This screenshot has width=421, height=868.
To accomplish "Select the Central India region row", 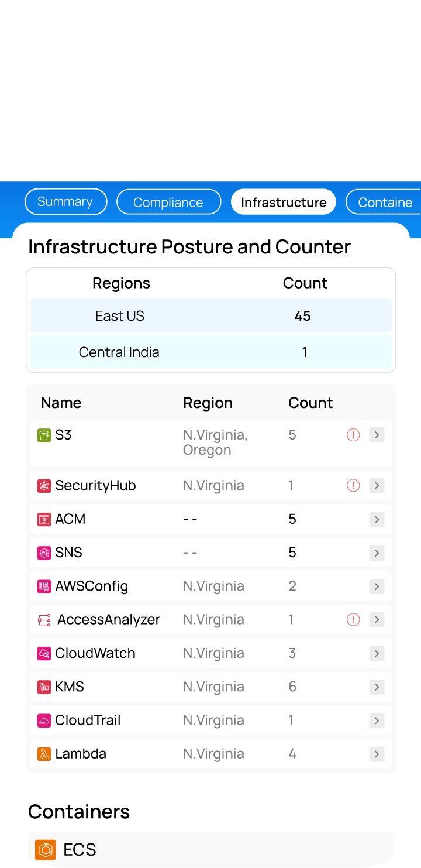I will tap(210, 352).
